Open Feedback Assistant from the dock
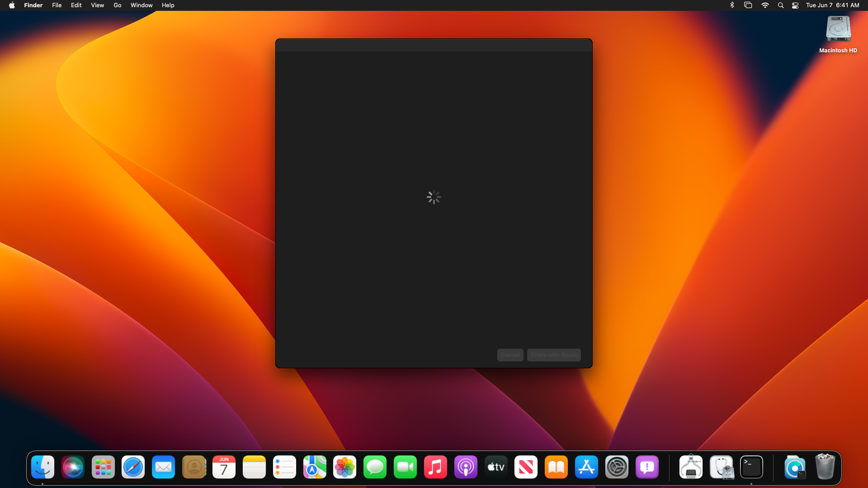868x488 pixels. coord(647,467)
